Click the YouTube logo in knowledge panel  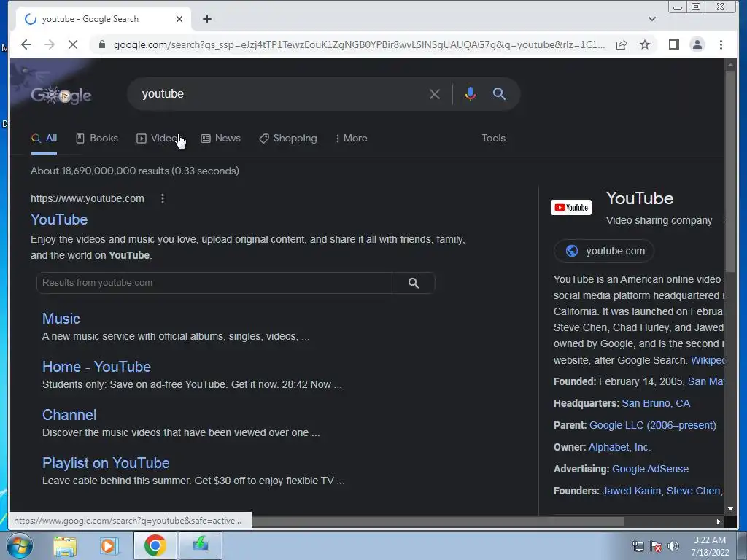pyautogui.click(x=570, y=208)
